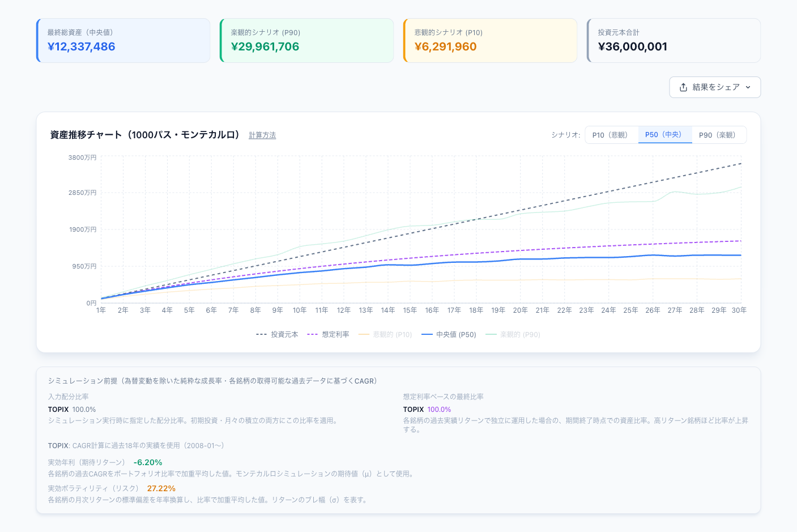The image size is (797, 532).
Task: Click value ¥12,337,486
Action: [x=82, y=47]
